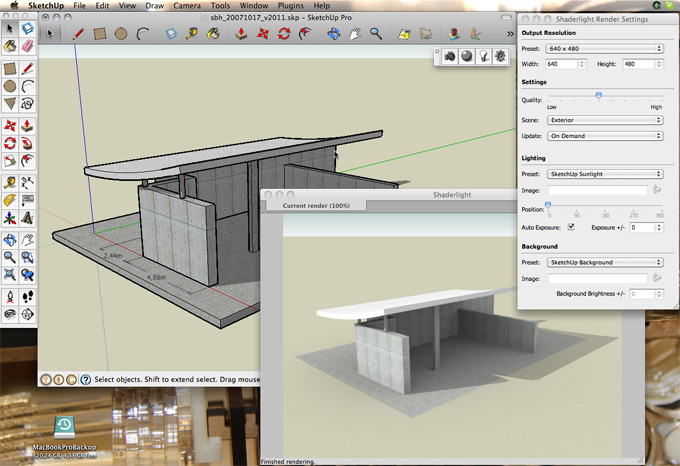
Task: Pick the Freehand drawing tool
Action: click(27, 104)
